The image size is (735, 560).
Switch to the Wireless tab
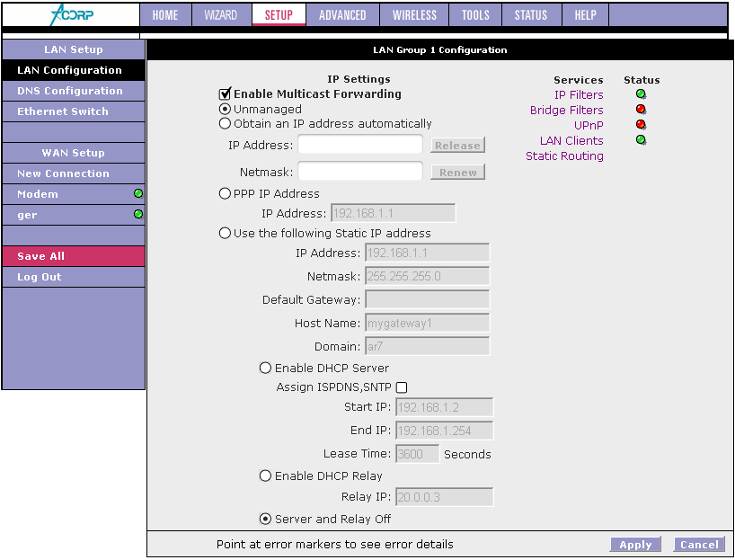[x=414, y=15]
